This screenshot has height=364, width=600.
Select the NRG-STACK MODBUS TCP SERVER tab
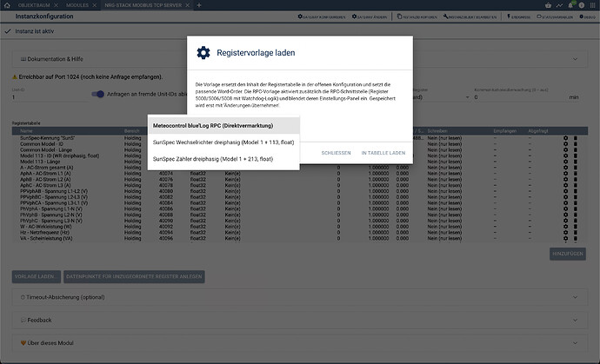click(142, 5)
